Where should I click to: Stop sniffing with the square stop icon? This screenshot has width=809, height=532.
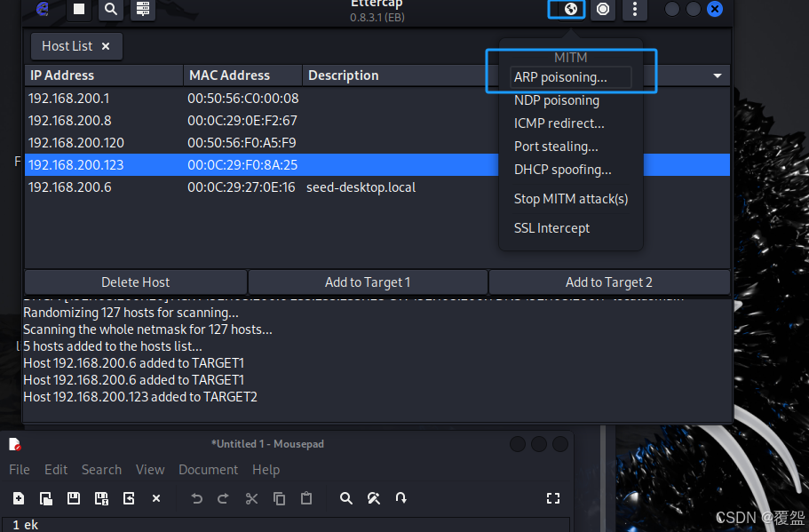(79, 9)
